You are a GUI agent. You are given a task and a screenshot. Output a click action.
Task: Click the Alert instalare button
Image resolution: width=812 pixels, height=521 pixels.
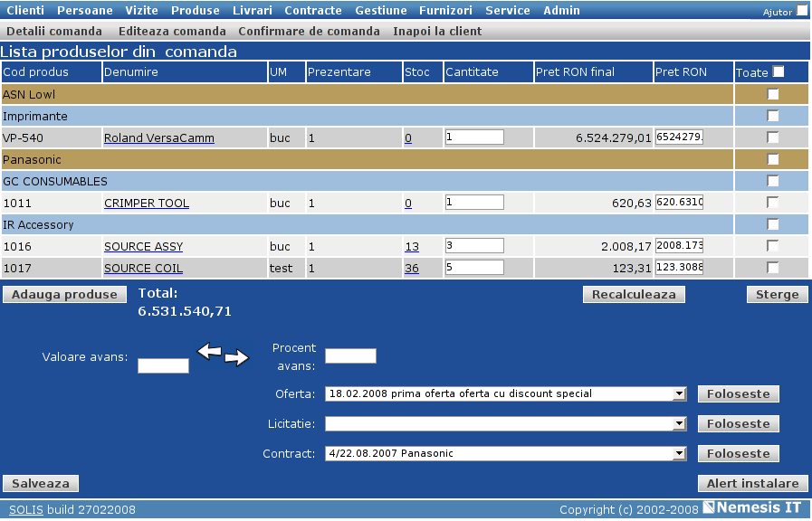[x=752, y=483]
